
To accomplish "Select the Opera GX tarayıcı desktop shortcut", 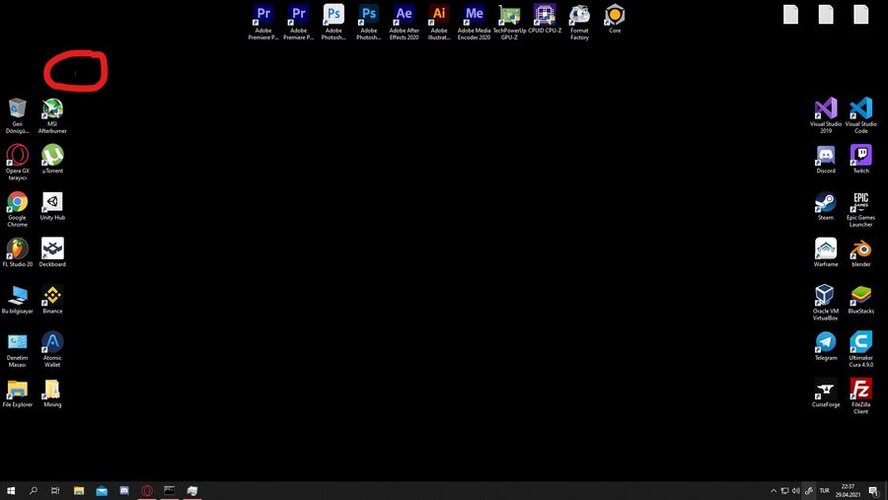I will (18, 163).
